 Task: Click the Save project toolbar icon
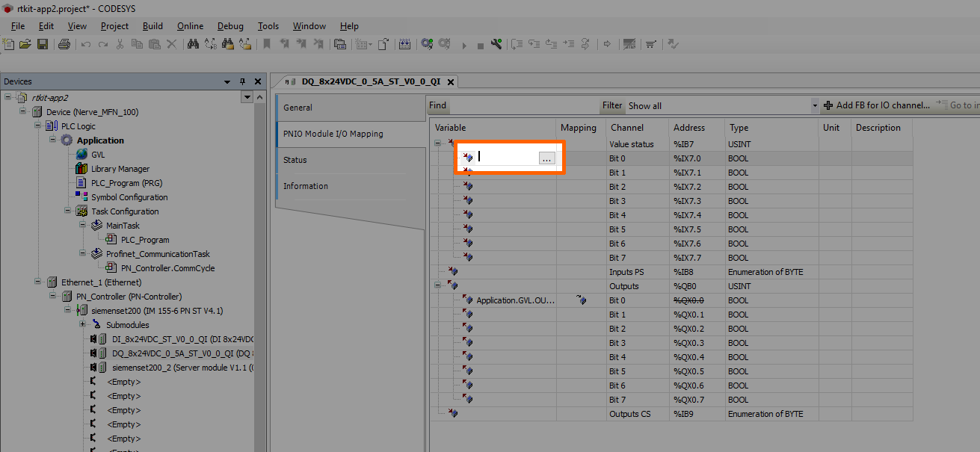(x=43, y=44)
